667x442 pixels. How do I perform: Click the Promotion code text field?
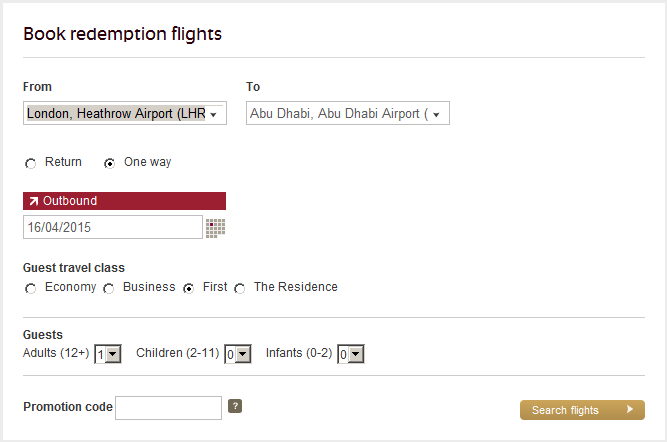click(168, 408)
